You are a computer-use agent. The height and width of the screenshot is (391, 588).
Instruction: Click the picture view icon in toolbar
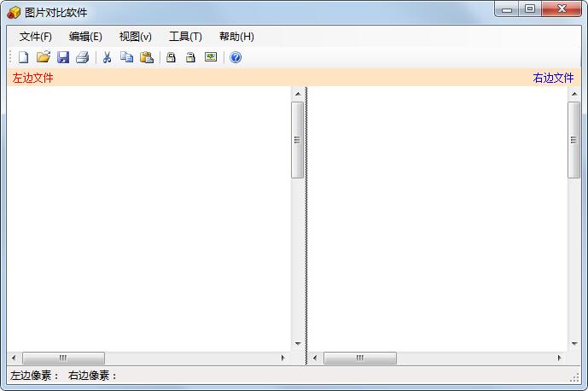click(211, 57)
